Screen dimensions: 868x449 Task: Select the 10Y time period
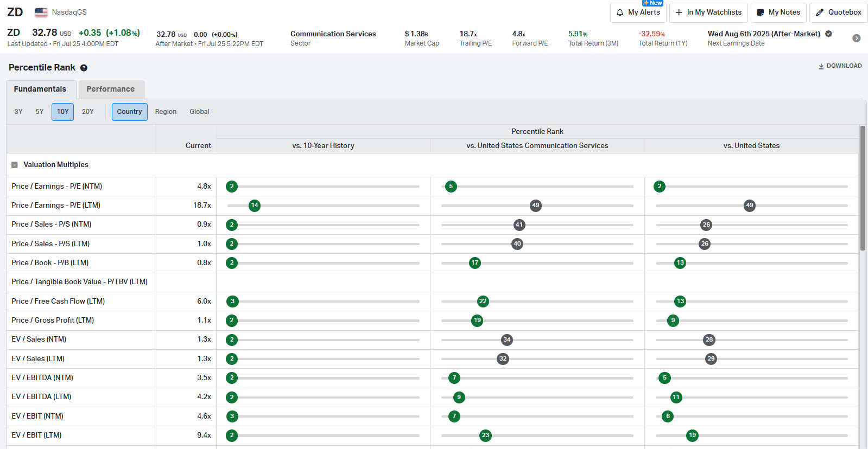63,112
